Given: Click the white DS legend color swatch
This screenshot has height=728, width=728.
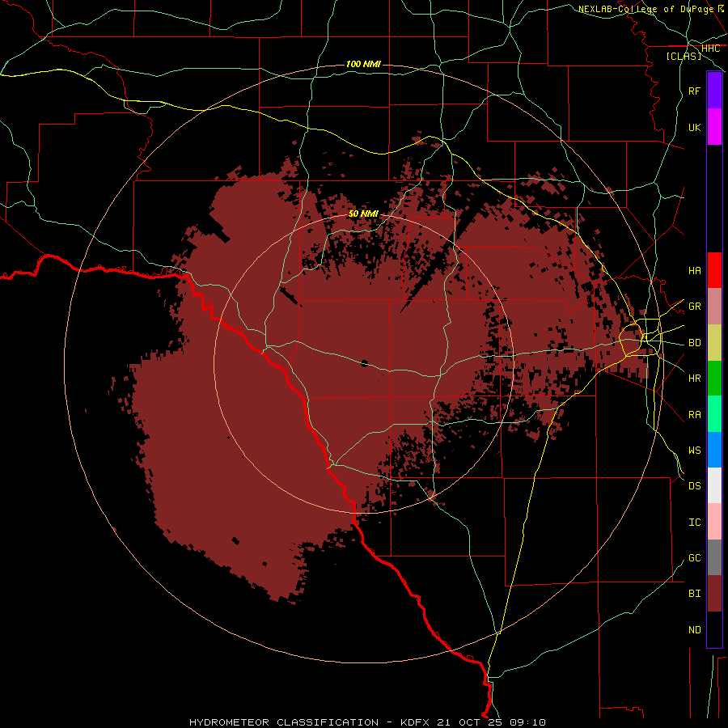Looking at the screenshot, I should click(x=714, y=485).
